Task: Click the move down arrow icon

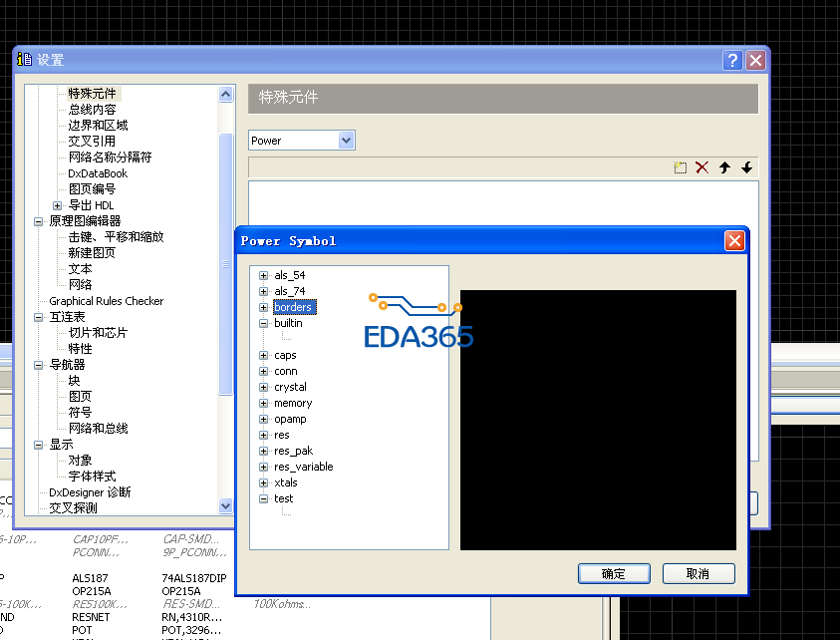Action: pyautogui.click(x=746, y=167)
